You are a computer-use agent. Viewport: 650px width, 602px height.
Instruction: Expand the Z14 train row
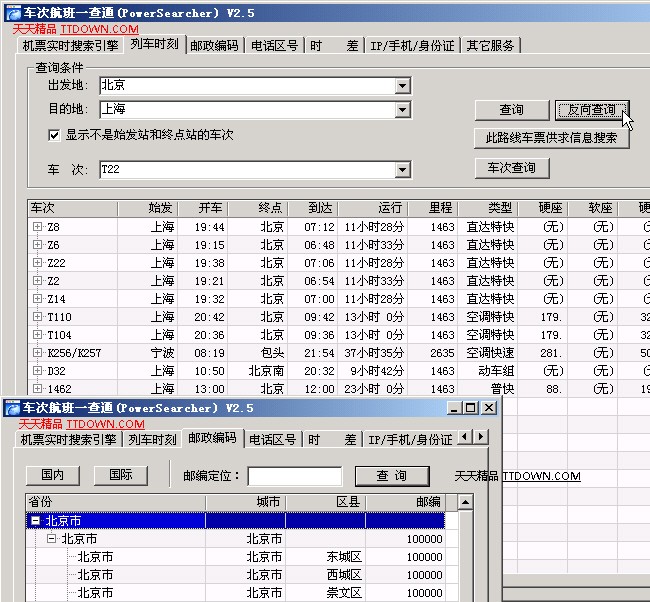[37, 299]
